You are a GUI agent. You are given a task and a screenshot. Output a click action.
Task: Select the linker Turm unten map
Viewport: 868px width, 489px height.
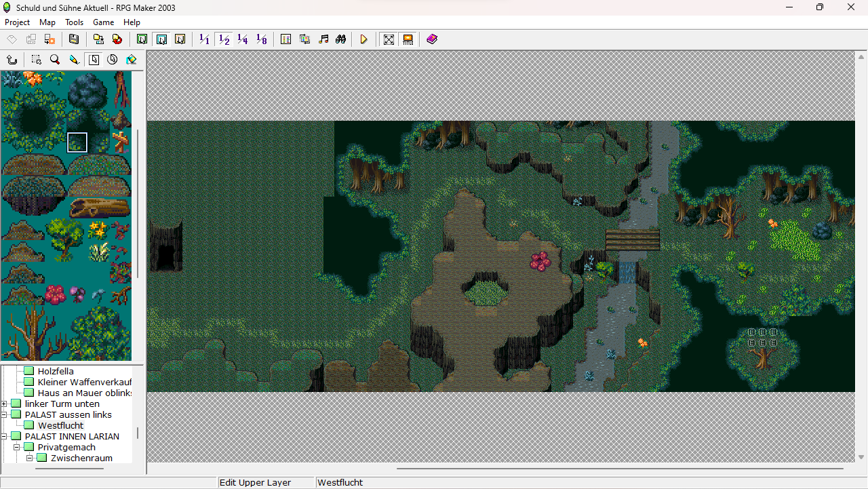pos(62,404)
